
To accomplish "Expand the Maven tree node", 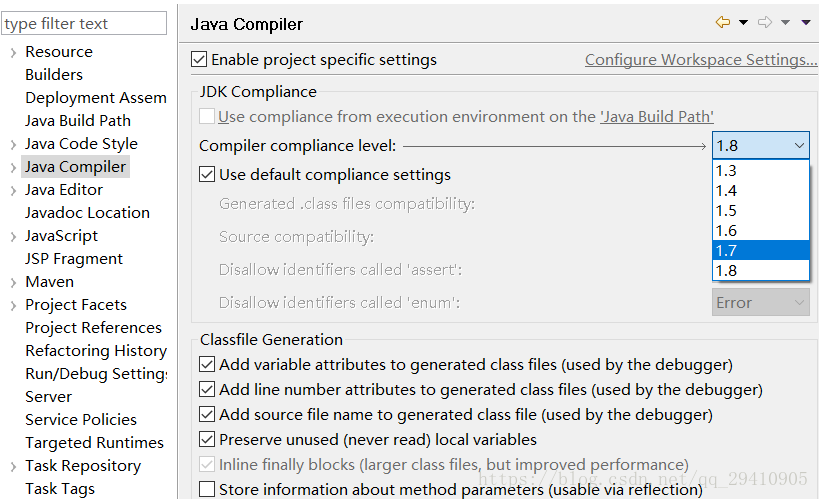I will (x=13, y=282).
